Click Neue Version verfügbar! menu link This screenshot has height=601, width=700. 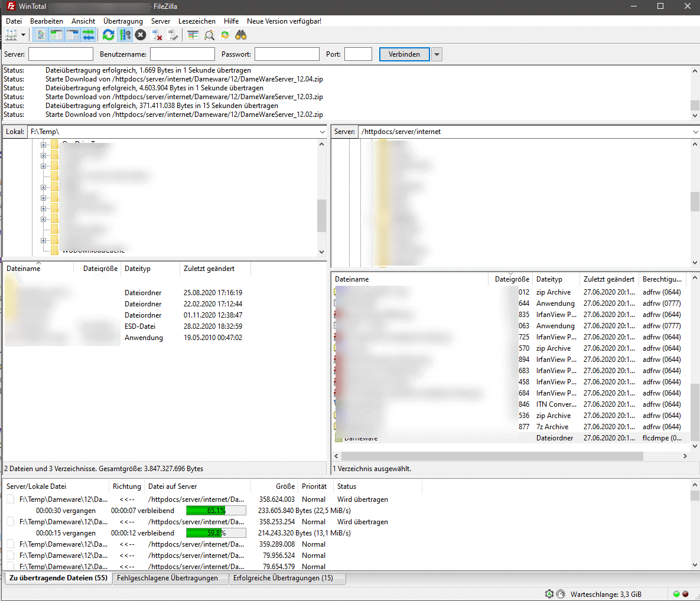(x=284, y=21)
